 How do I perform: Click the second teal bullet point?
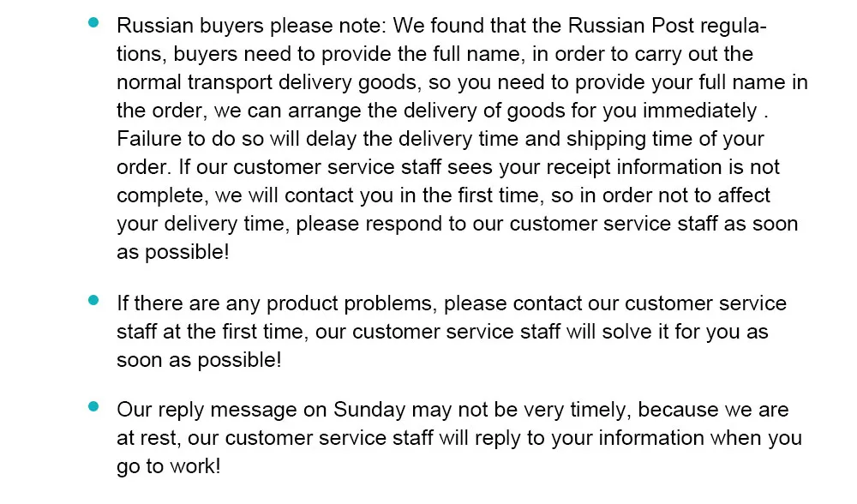click(93, 300)
